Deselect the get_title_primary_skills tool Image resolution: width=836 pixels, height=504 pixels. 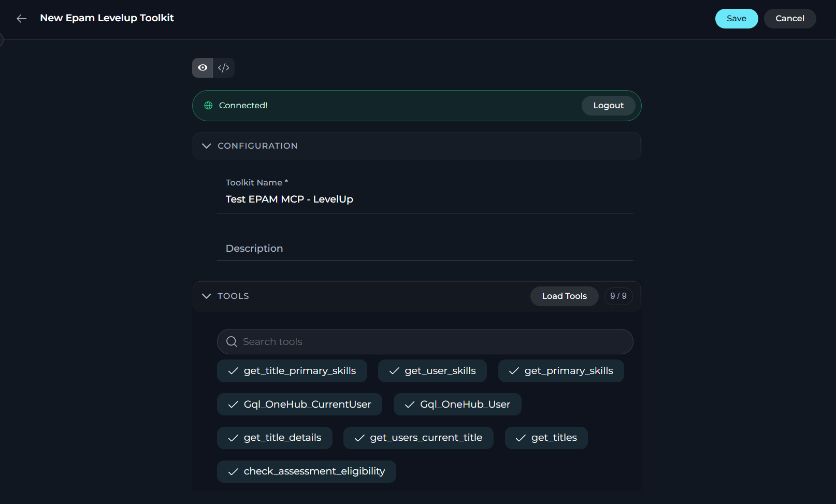[292, 371]
